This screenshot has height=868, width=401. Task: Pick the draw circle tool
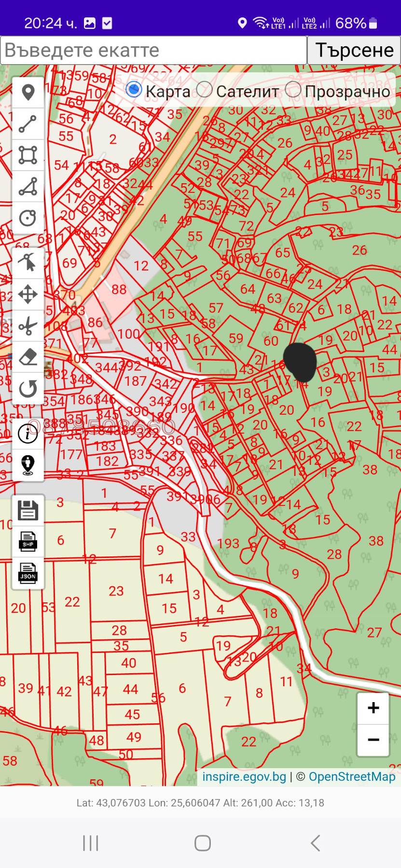[x=28, y=218]
